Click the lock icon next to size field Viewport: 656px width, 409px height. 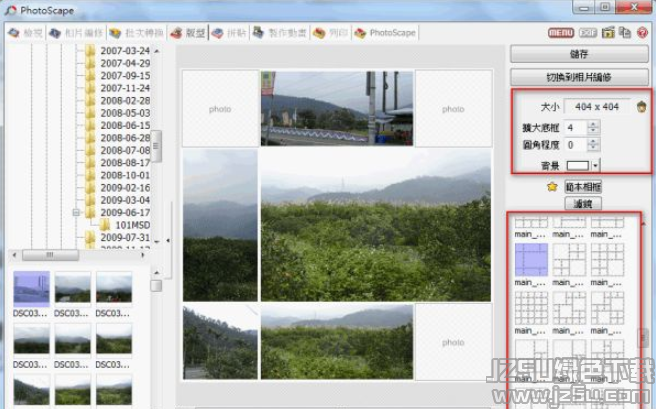[x=641, y=106]
